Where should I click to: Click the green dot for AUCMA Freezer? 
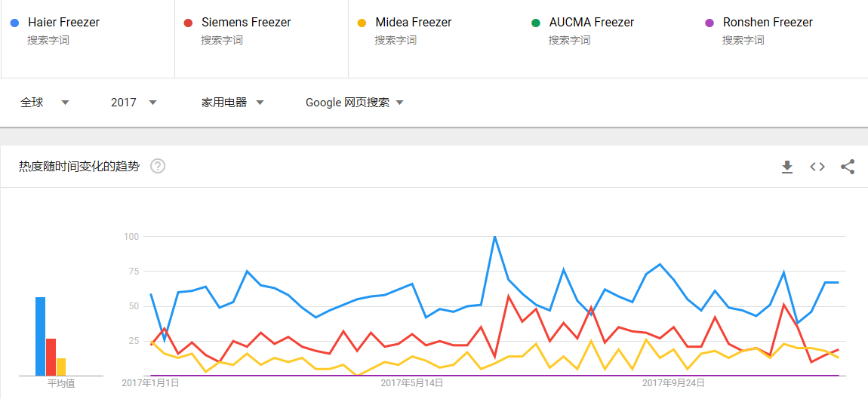pyautogui.click(x=535, y=23)
